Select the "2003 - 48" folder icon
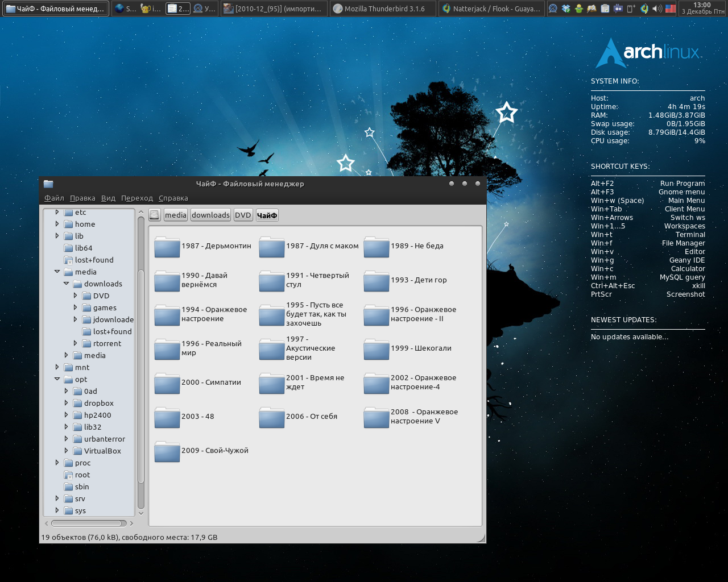 (167, 417)
